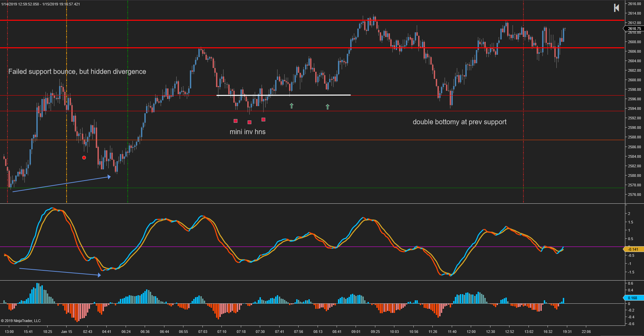Click the 11:40 time axis label
The image size is (644, 336).
452,332
